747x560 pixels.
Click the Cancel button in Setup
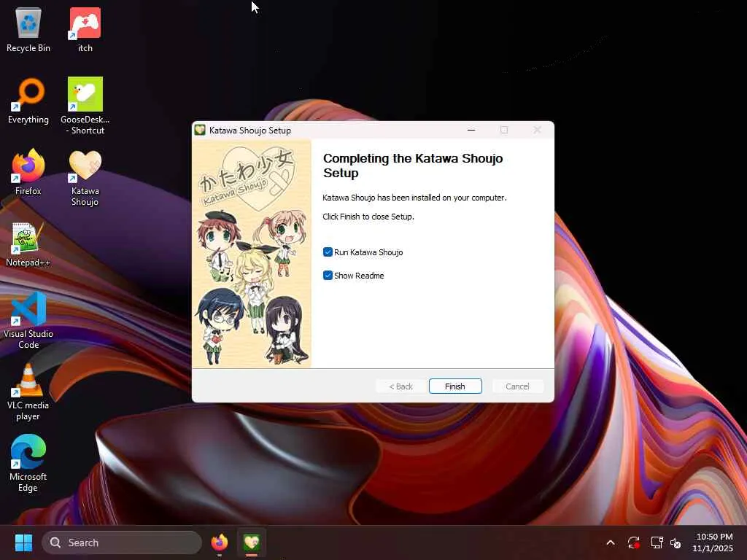point(517,386)
